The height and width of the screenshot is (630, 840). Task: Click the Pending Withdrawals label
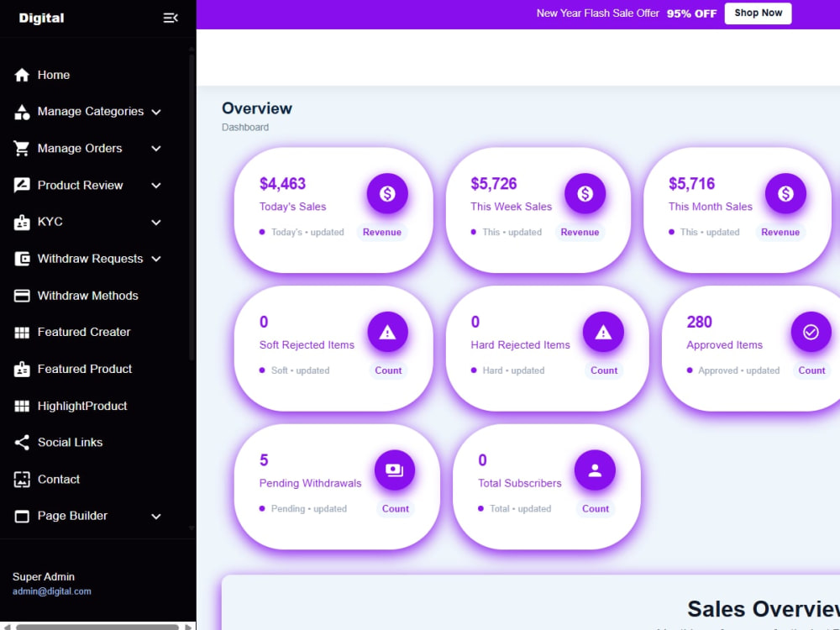coord(310,483)
